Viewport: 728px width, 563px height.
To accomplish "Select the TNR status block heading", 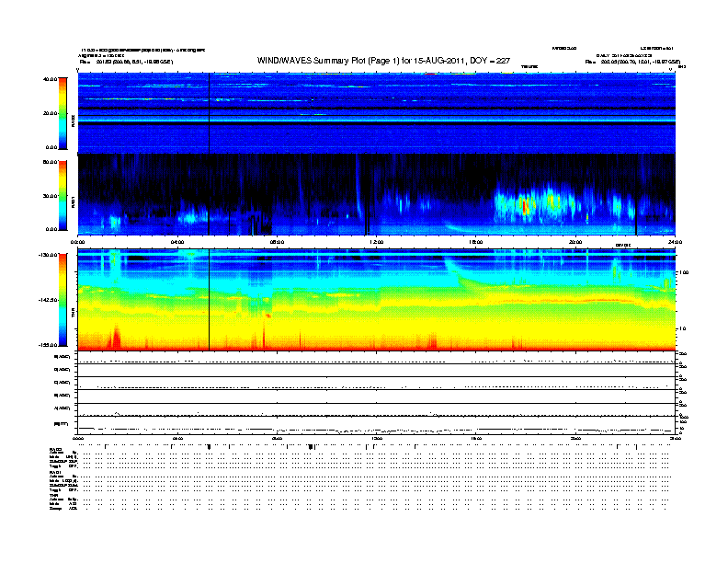I will (53, 495).
